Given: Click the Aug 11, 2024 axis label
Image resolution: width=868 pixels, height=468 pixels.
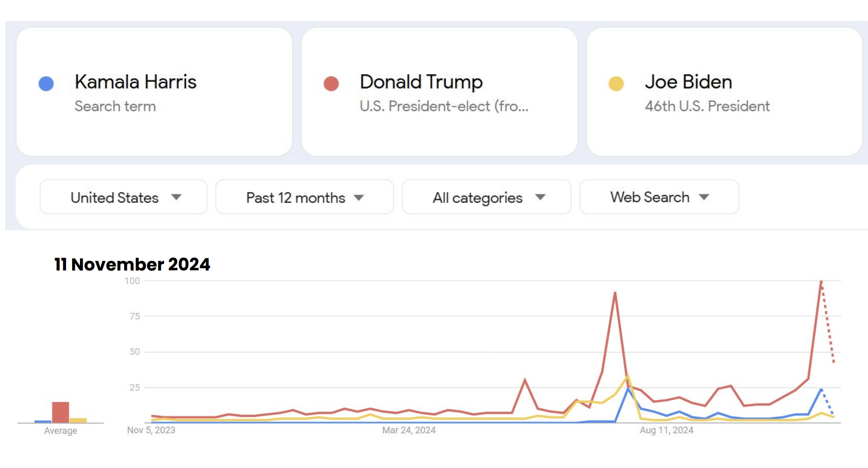Looking at the screenshot, I should 666,430.
